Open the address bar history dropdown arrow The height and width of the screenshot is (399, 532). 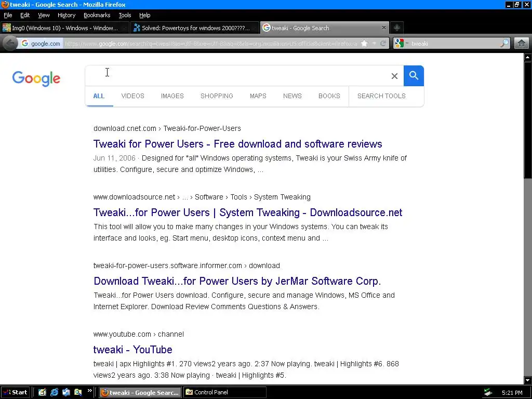tap(374, 44)
